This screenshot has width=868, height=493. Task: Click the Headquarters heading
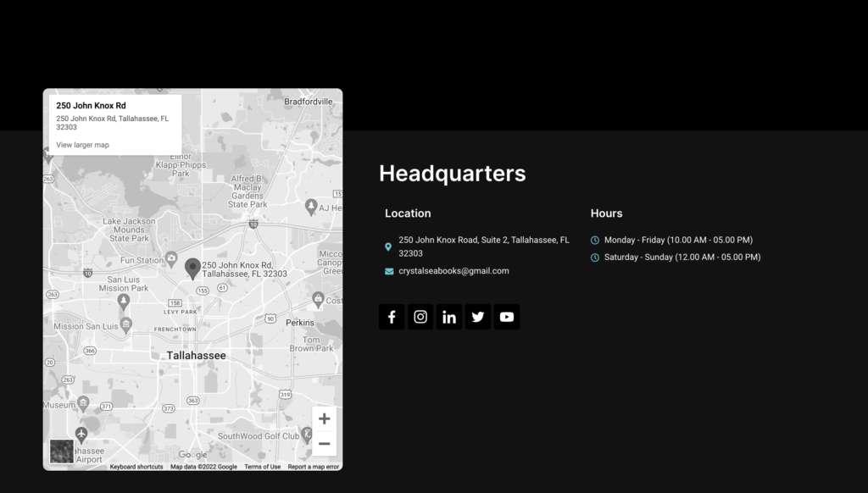[x=453, y=173]
